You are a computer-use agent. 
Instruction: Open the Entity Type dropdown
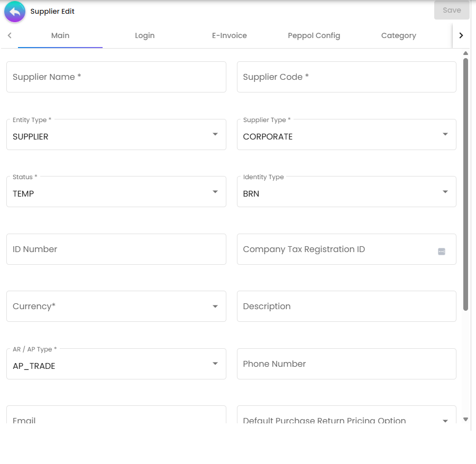tap(215, 134)
